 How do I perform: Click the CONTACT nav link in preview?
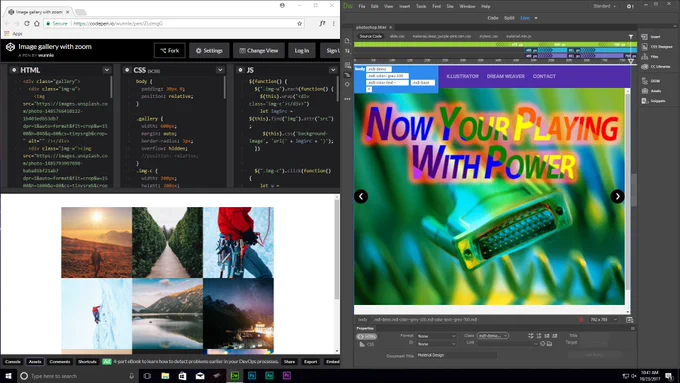[544, 76]
